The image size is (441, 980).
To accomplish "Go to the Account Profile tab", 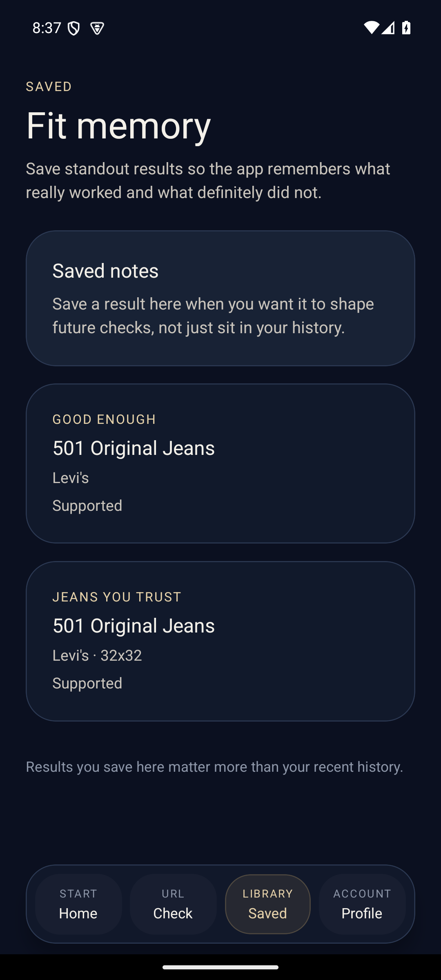I will [362, 904].
